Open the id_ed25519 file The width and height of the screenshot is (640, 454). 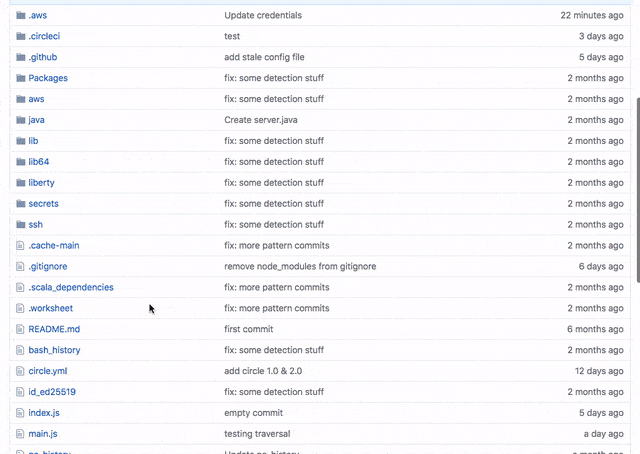52,392
